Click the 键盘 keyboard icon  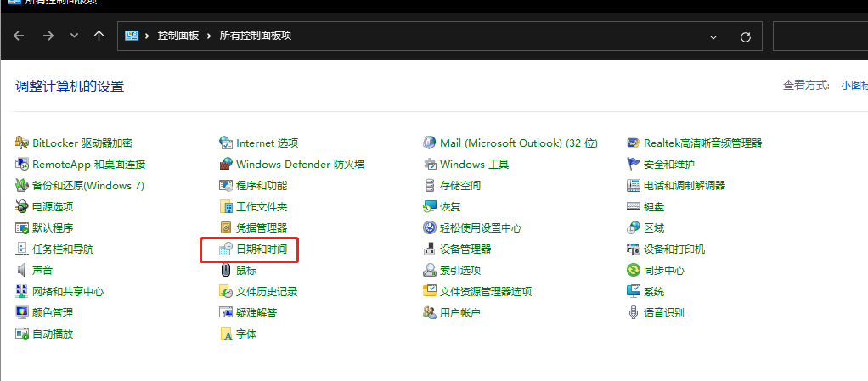point(634,207)
